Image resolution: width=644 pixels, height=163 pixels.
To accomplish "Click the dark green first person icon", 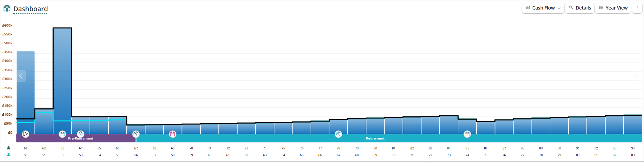I will (x=9, y=148).
